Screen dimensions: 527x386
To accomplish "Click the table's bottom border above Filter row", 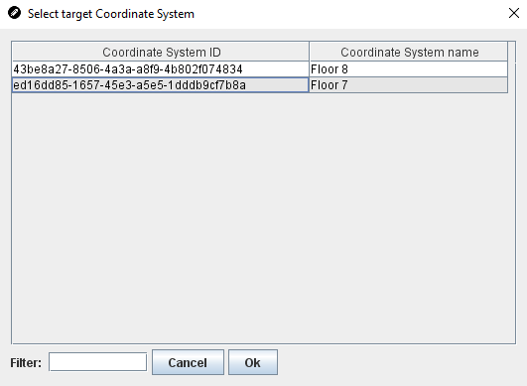I will click(264, 343).
